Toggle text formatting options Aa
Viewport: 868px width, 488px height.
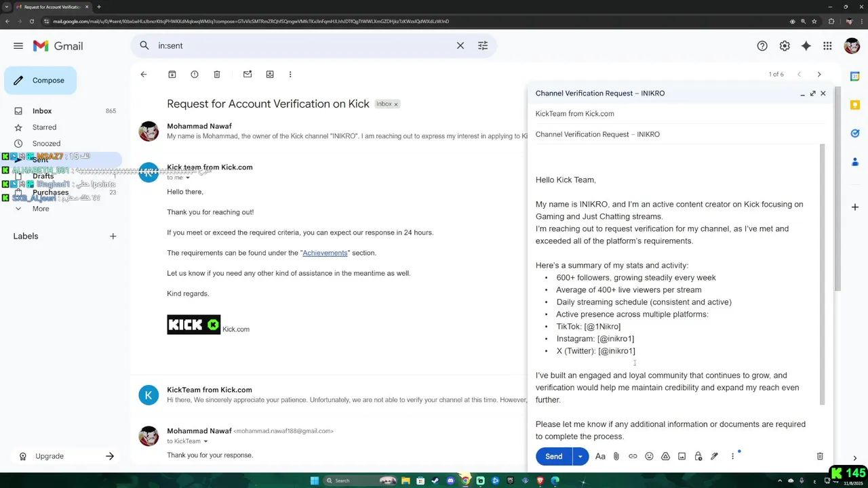[x=600, y=456]
